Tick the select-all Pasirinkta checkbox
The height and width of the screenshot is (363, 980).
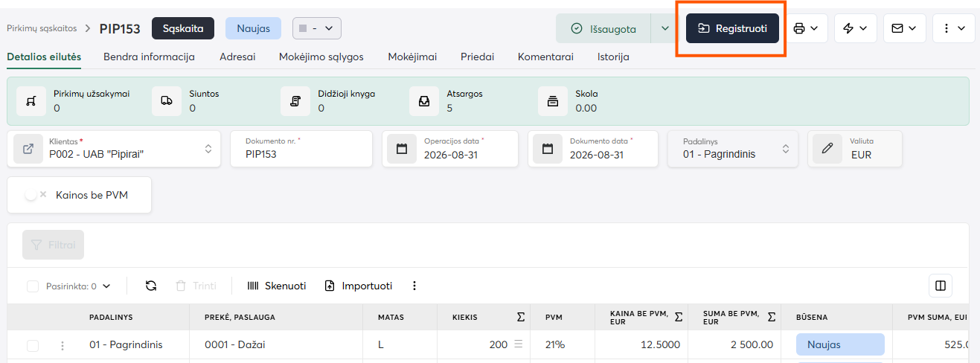(33, 286)
